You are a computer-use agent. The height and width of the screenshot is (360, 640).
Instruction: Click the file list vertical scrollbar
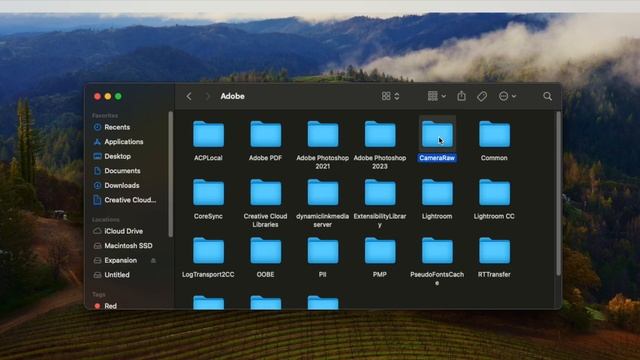pyautogui.click(x=558, y=193)
